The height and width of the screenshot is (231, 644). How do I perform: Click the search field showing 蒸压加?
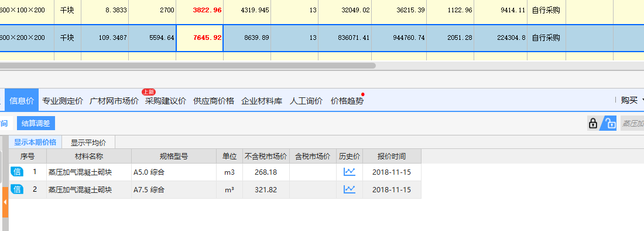click(632, 123)
